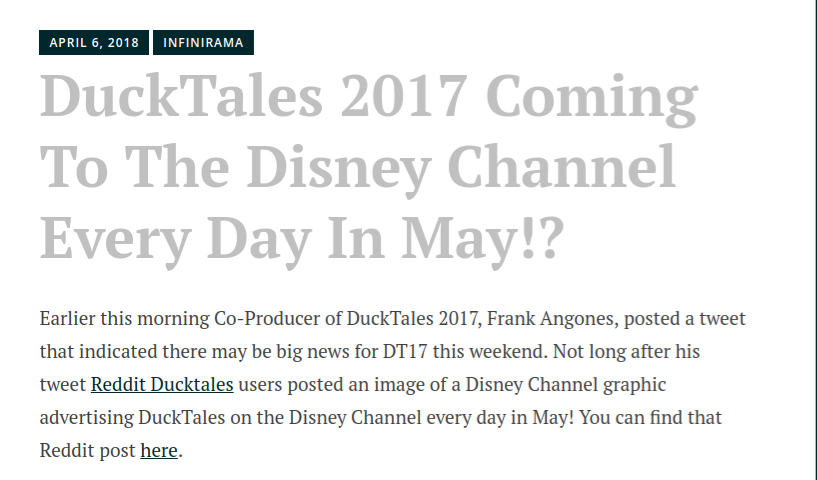Click the name "Frank Angones" in the paragraph
This screenshot has height=480, width=817.
552,318
